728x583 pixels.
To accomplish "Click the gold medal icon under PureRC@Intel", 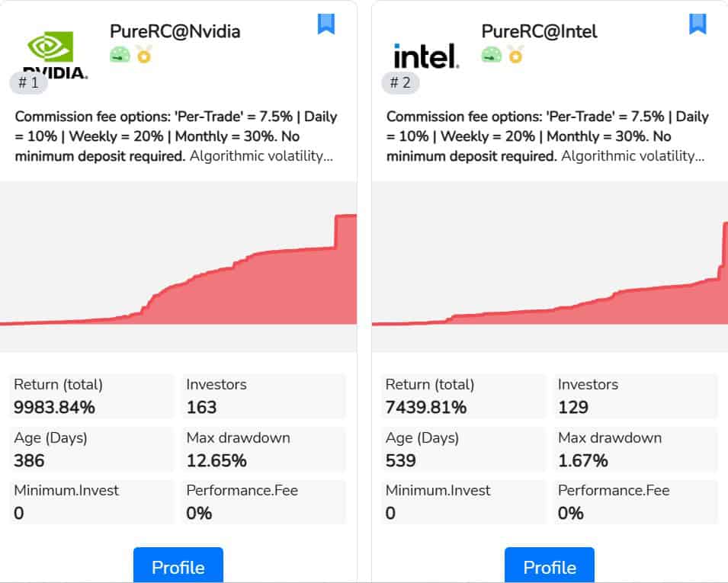I will click(x=515, y=54).
